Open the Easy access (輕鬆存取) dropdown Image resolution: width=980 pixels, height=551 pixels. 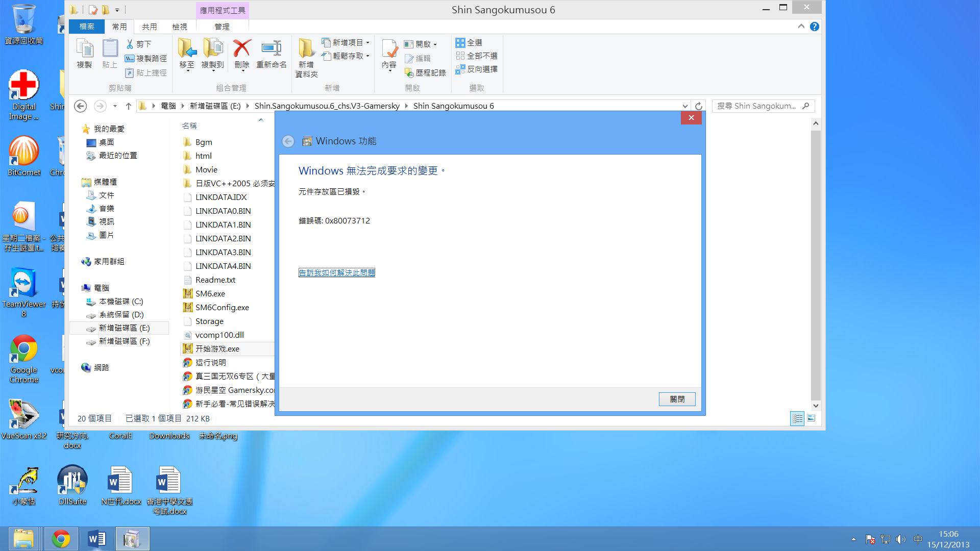coord(346,56)
